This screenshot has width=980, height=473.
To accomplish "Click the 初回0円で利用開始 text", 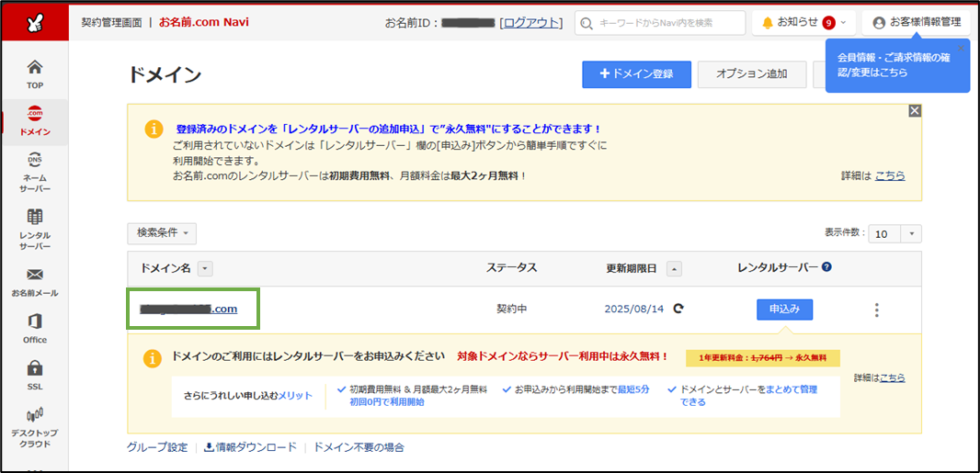I will (387, 402).
